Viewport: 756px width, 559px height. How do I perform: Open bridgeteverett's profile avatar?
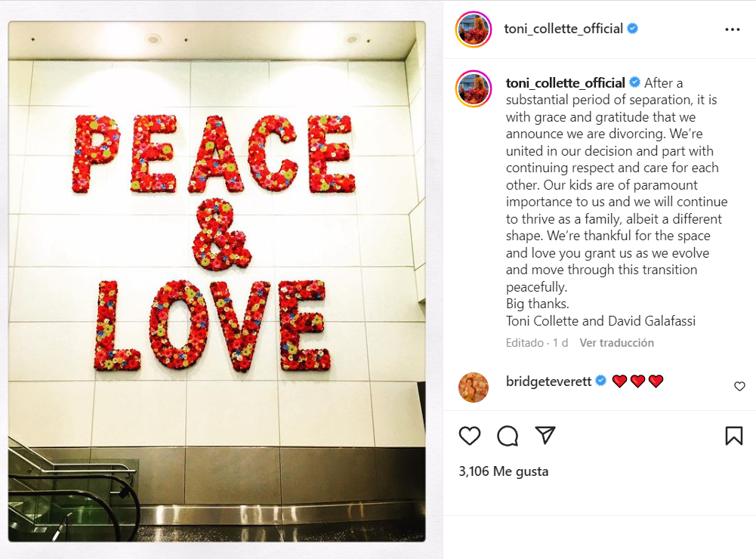coord(473,388)
